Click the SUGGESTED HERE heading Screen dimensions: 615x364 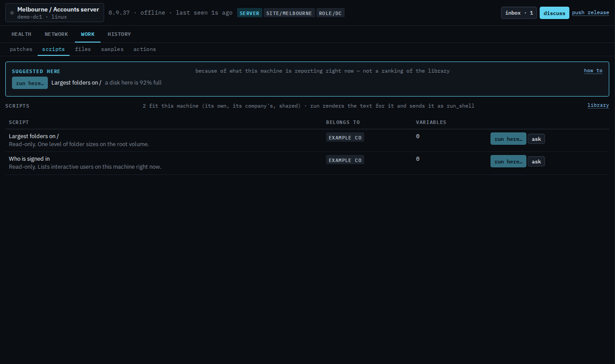(x=36, y=71)
